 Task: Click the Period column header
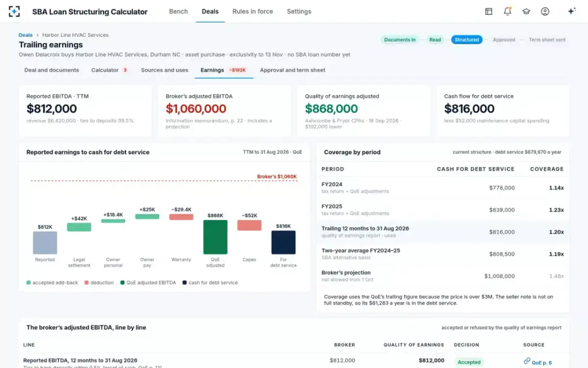(x=333, y=169)
